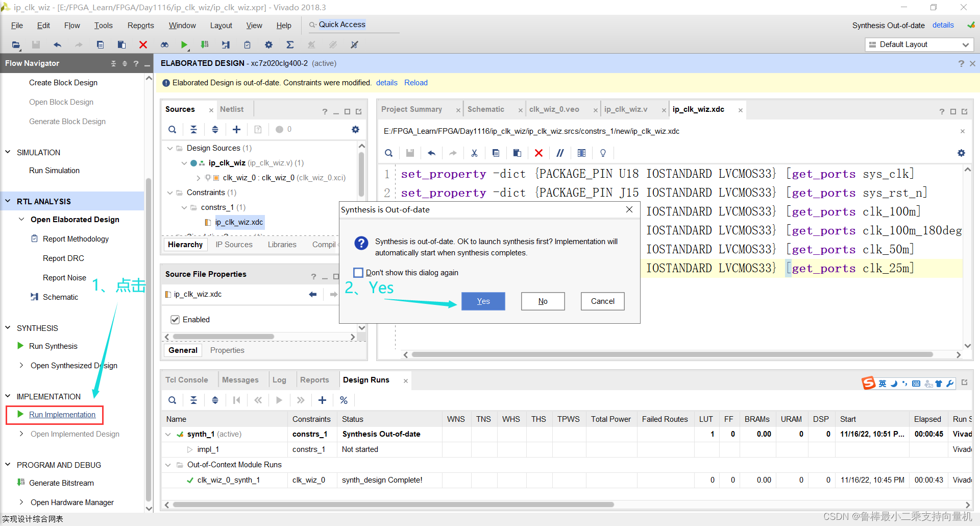The height and width of the screenshot is (526, 980).
Task: Switch to the IP Sources tab
Action: coord(234,245)
